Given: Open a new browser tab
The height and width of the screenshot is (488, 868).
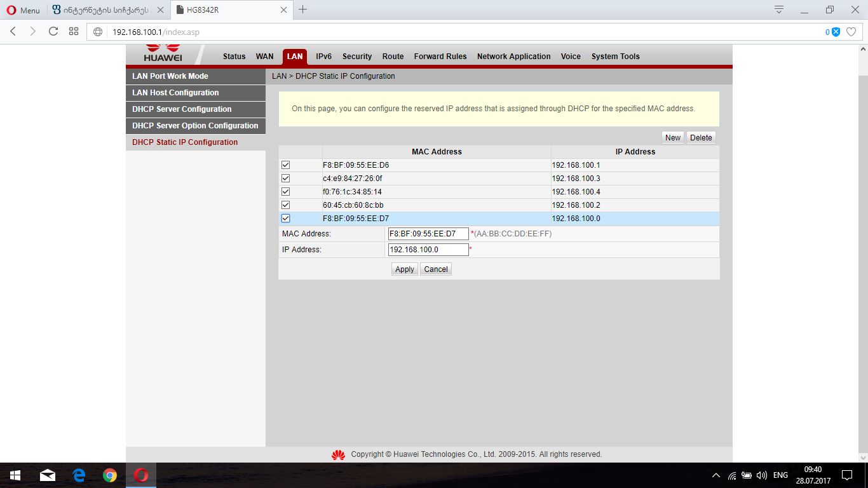Looking at the screenshot, I should [x=303, y=10].
